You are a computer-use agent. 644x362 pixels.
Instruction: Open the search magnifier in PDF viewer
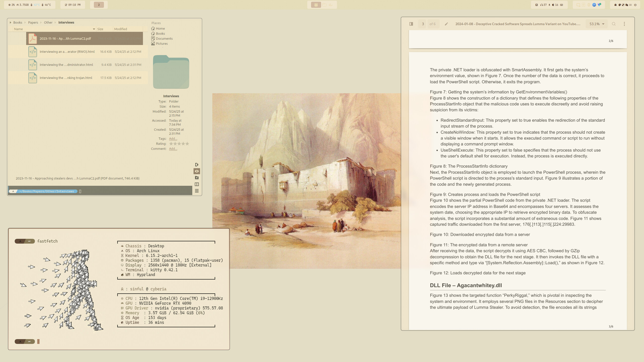(x=614, y=24)
